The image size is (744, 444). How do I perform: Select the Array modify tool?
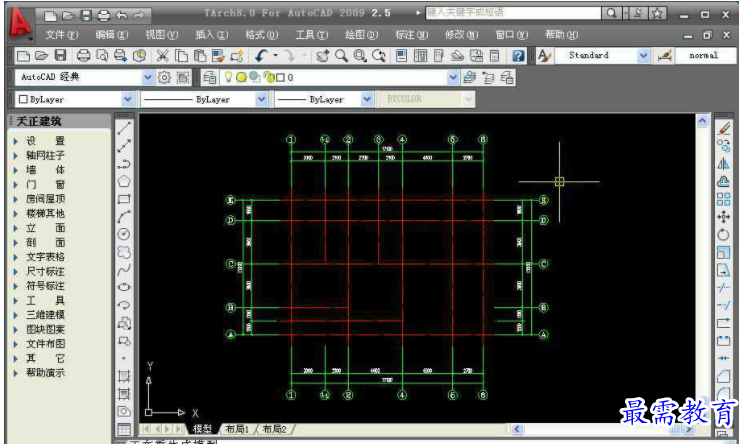pyautogui.click(x=724, y=199)
